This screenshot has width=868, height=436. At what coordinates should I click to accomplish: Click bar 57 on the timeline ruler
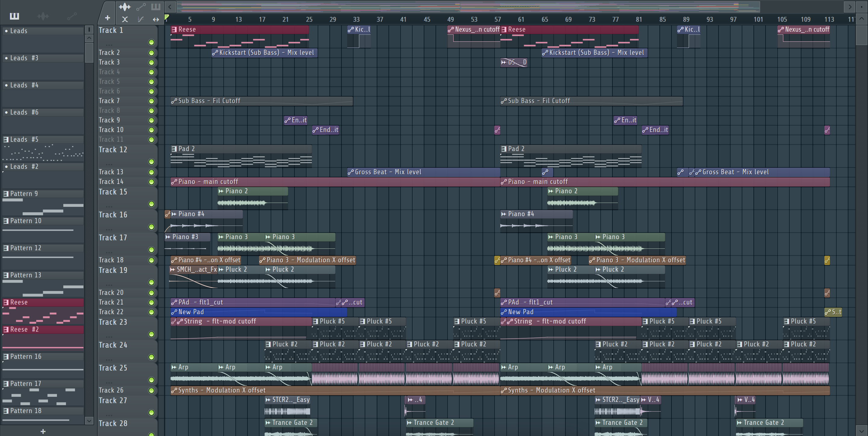[x=497, y=19]
